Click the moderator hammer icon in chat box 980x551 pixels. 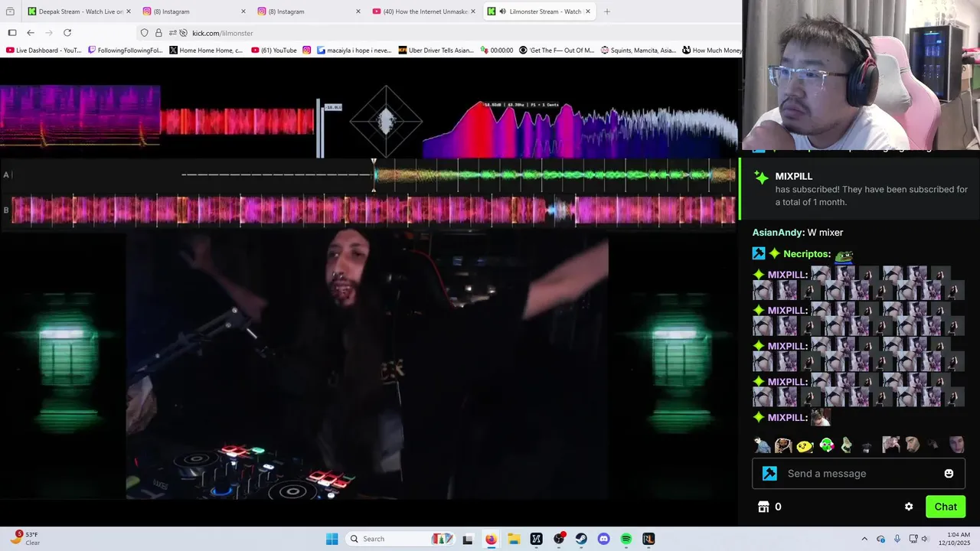point(770,474)
